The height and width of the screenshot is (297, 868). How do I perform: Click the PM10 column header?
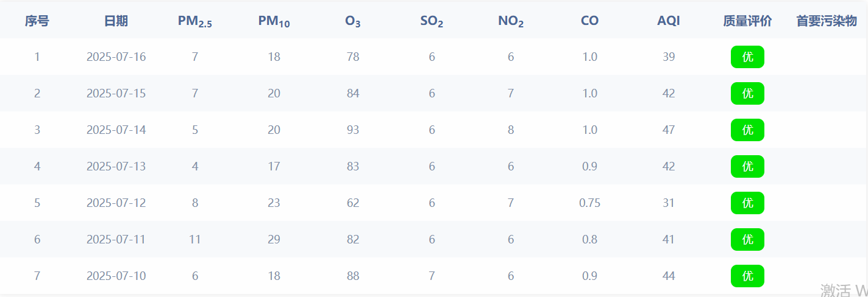274,21
